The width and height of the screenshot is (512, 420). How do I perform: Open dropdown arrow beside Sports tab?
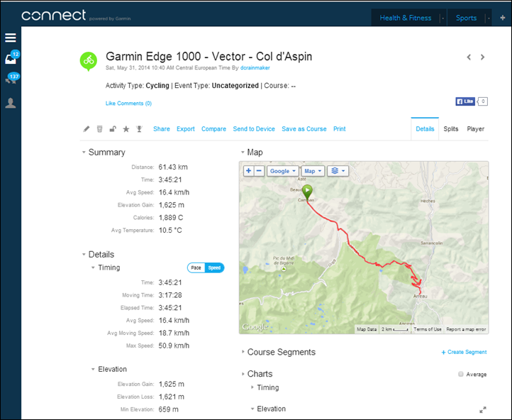pos(488,18)
